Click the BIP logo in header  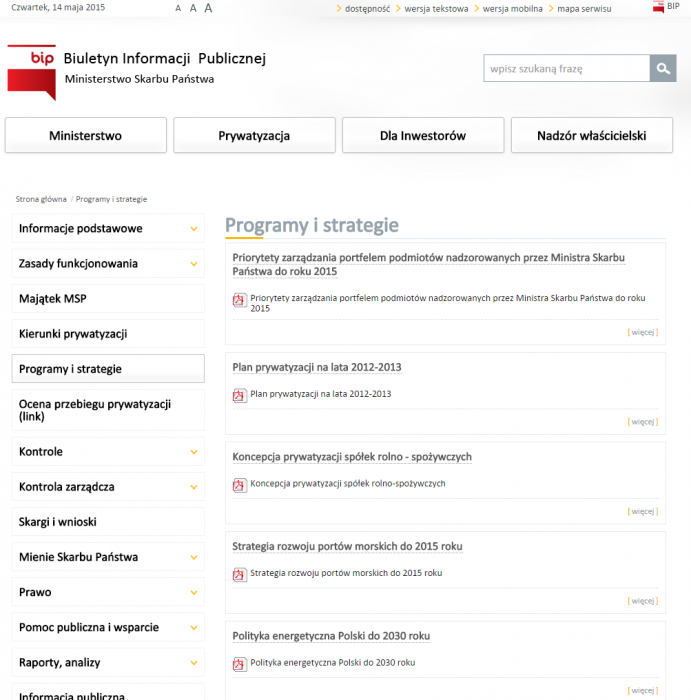[x=32, y=72]
